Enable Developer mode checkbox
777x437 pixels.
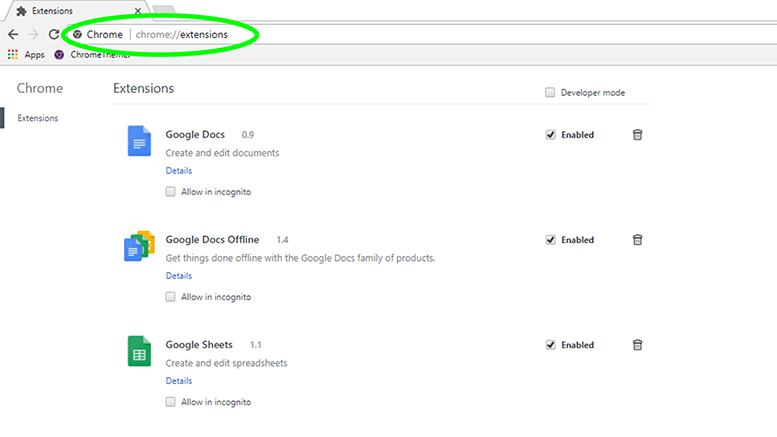(550, 93)
